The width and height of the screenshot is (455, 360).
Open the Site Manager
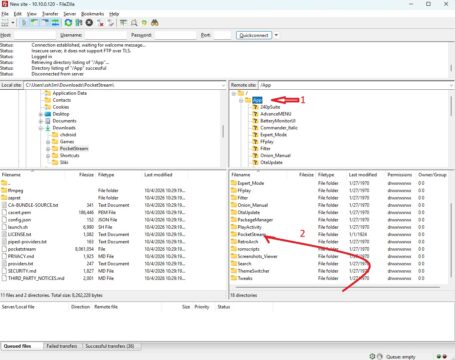pyautogui.click(x=5, y=23)
